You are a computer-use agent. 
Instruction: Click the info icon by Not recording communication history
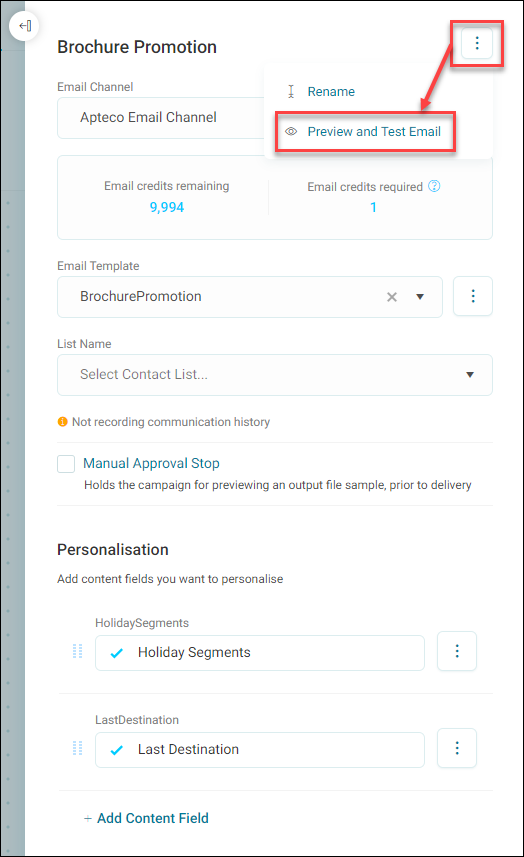coord(63,422)
